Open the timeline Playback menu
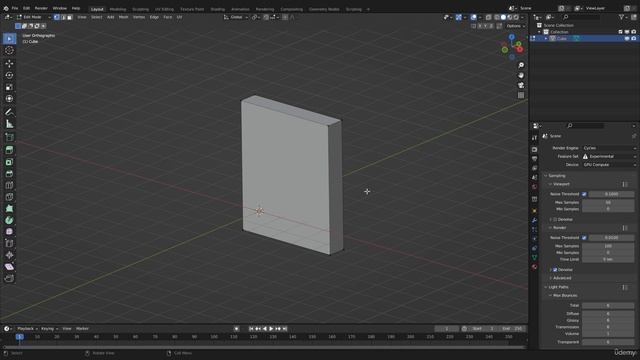Image resolution: width=640 pixels, height=360 pixels. 27,329
